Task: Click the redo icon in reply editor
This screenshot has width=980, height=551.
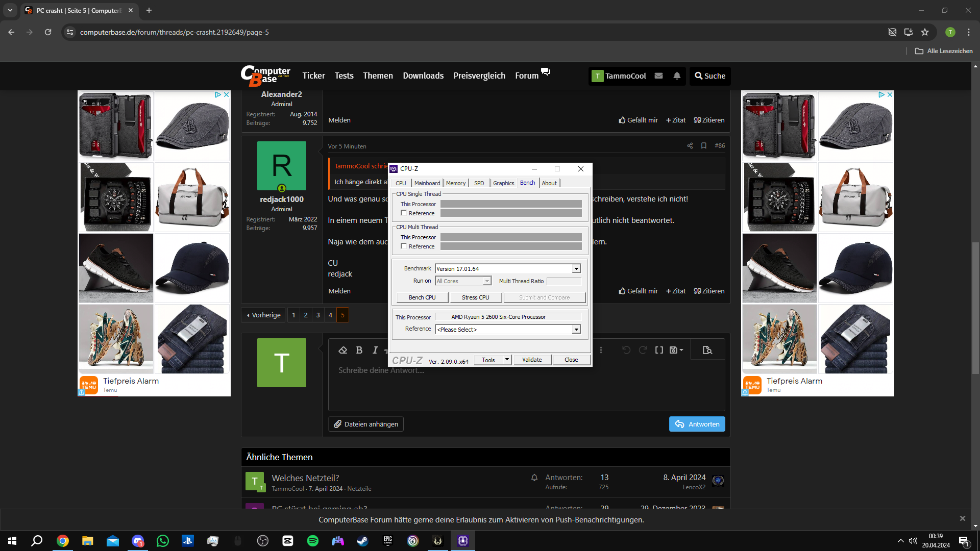Action: [643, 350]
